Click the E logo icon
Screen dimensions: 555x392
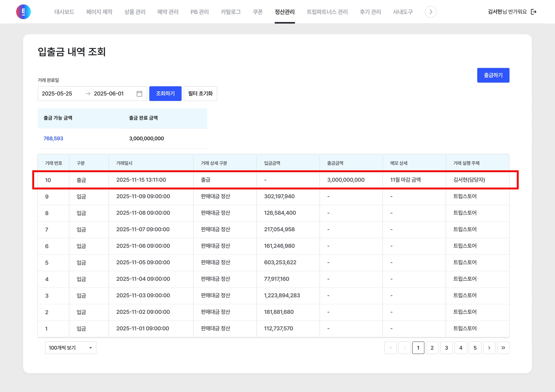23,12
